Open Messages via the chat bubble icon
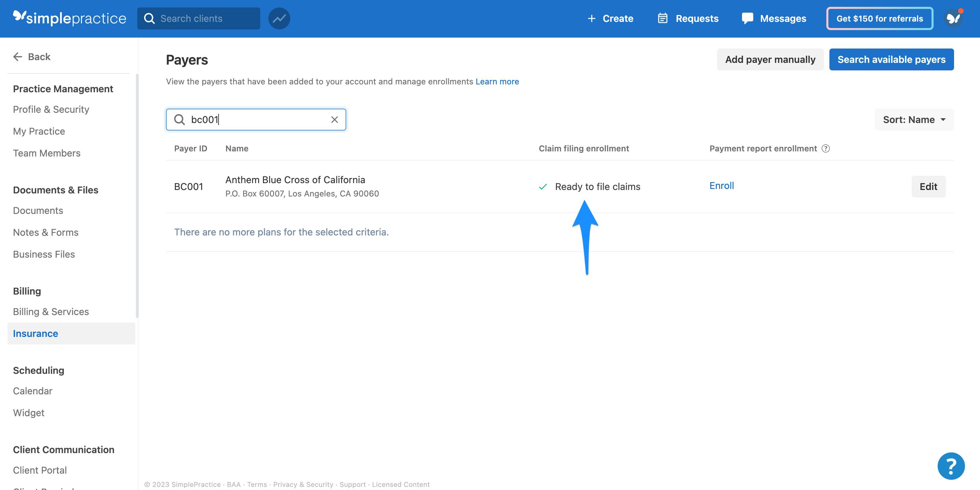 [747, 18]
